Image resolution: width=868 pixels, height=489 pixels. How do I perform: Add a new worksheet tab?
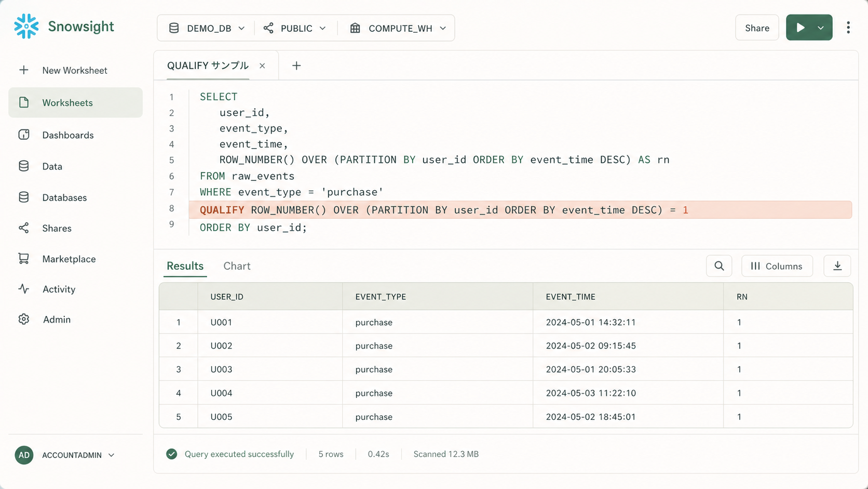point(296,65)
